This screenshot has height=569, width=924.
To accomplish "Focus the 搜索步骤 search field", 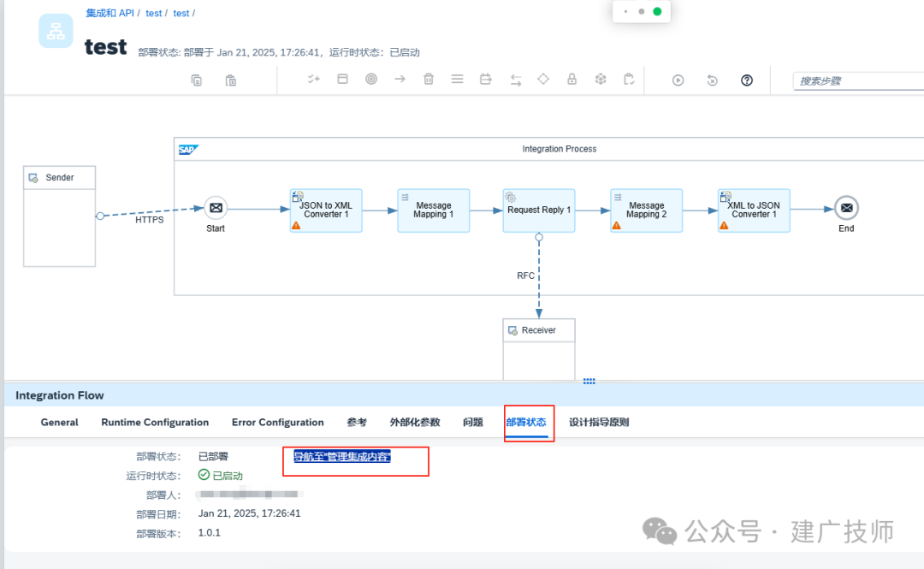I will [859, 81].
